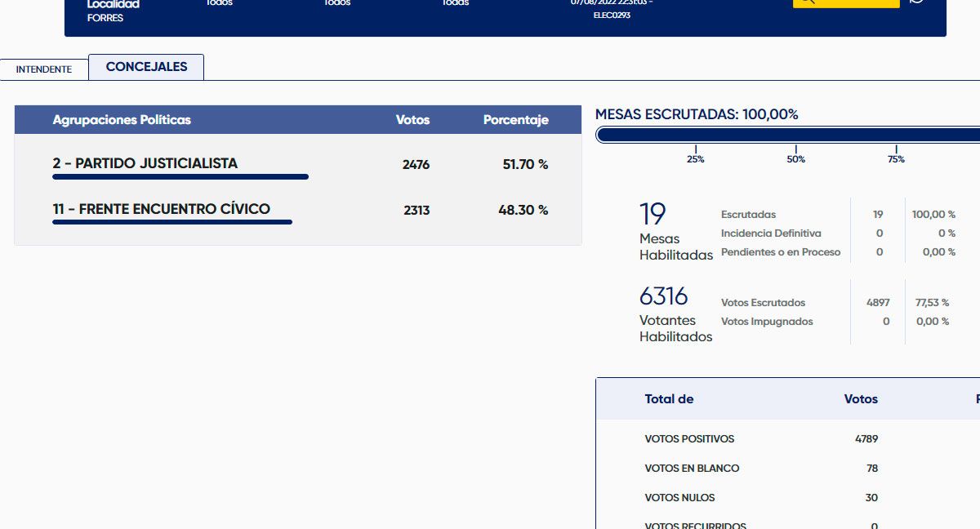The width and height of the screenshot is (980, 529).
Task: Open the first Todos filter dropdown
Action: [219, 3]
